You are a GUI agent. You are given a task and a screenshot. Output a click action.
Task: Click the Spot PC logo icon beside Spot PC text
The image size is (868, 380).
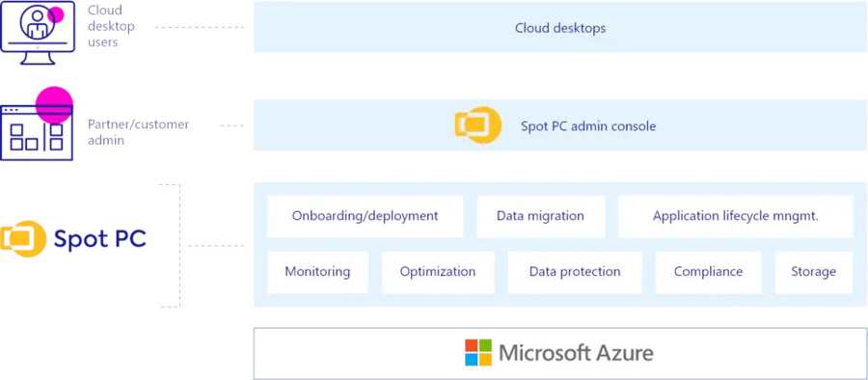[23, 239]
